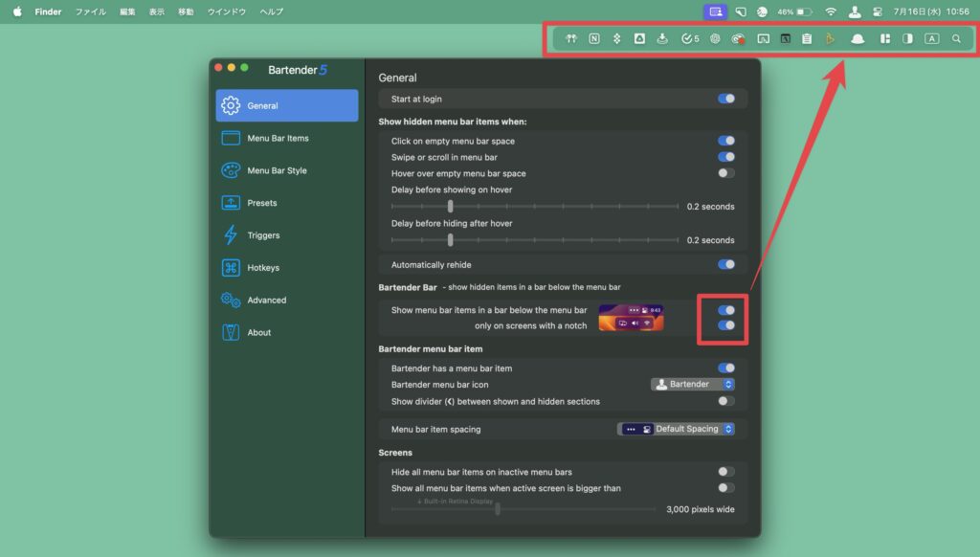Open the 表示 menu

point(156,11)
